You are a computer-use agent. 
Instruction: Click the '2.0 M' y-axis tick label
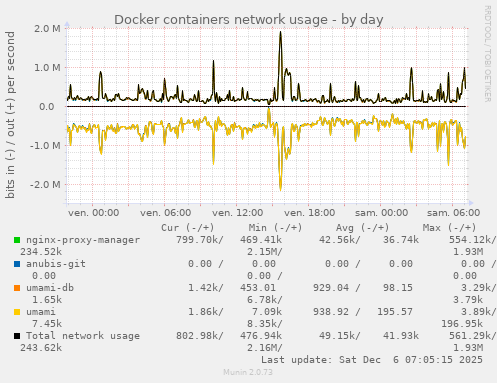[x=47, y=29]
